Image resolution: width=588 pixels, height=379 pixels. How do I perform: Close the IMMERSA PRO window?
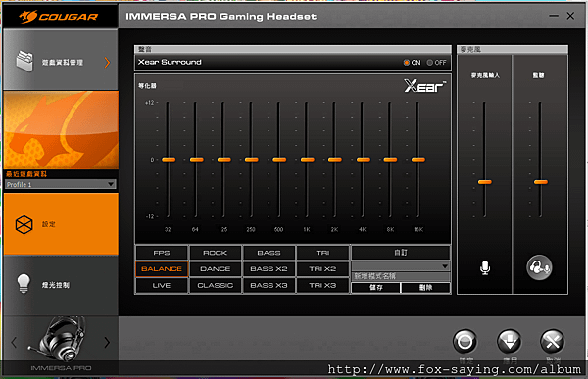coord(570,16)
